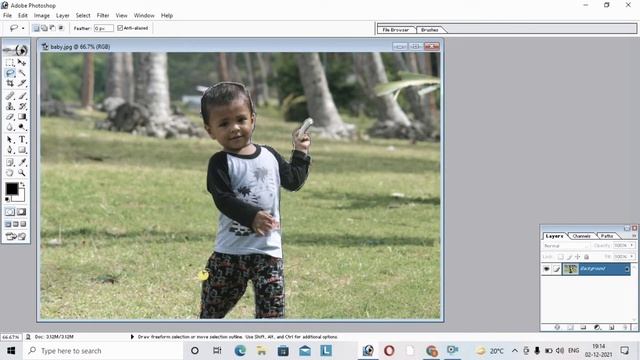Open the Brushes palette tab
The height and width of the screenshot is (360, 640).
(429, 30)
